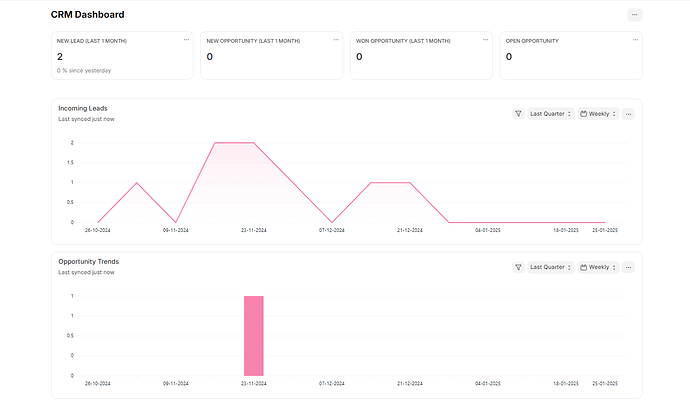Click the Incoming Leads filter icon
Image resolution: width=690 pixels, height=404 pixels.
click(x=518, y=114)
